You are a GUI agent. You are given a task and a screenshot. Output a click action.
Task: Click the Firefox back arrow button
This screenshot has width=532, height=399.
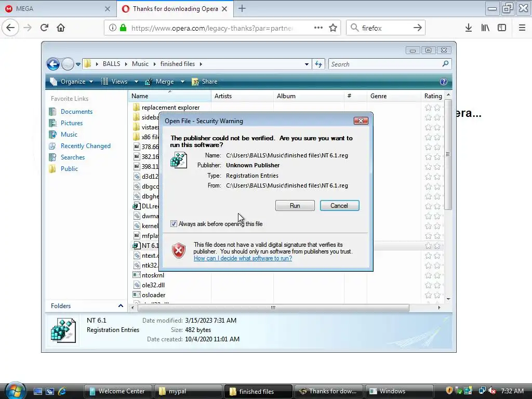(10, 28)
